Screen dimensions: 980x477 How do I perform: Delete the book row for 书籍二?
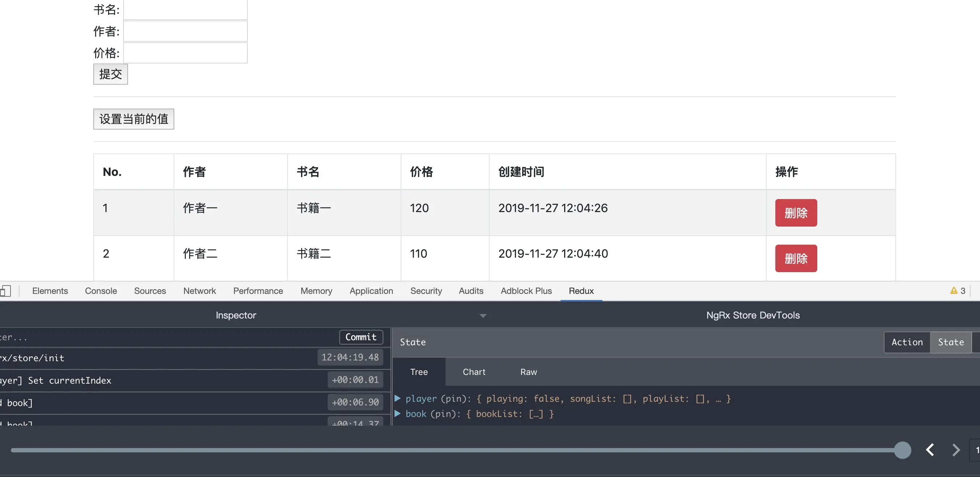(x=796, y=258)
